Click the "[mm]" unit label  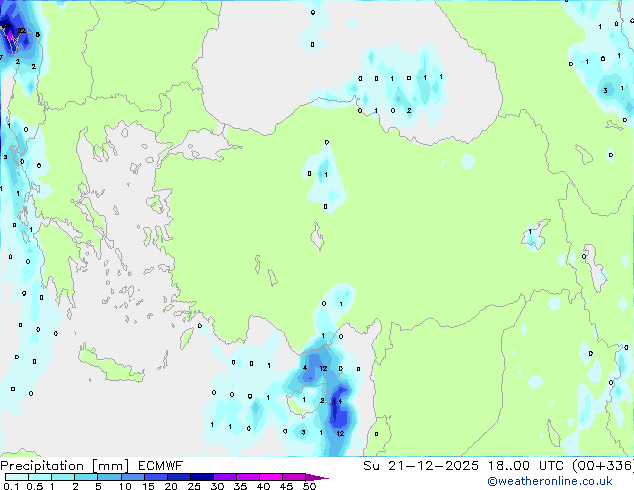coord(111,466)
